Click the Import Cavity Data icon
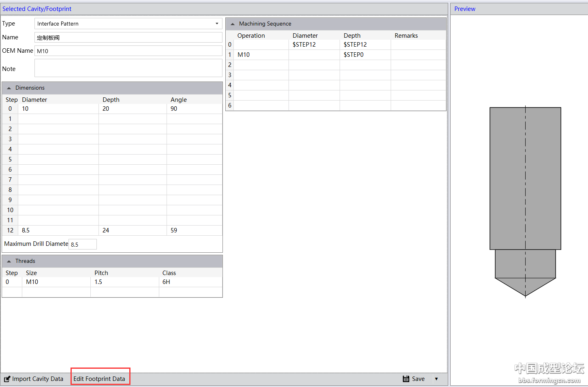588x387 pixels. pos(7,379)
